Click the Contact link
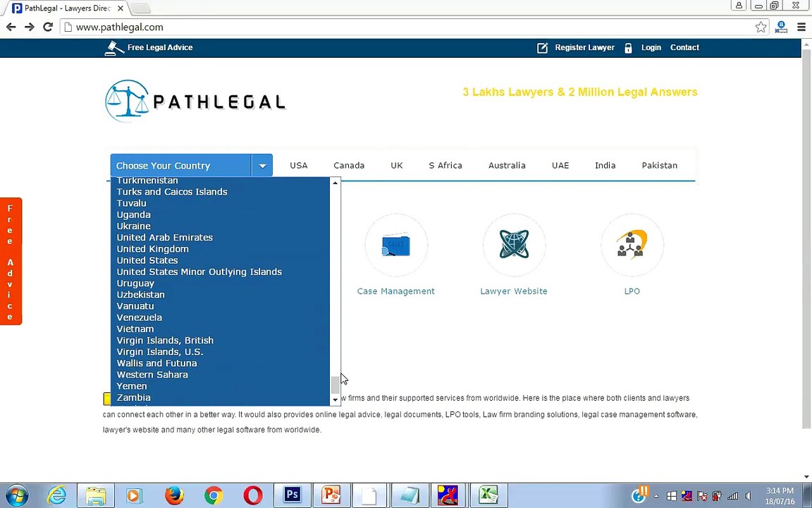This screenshot has width=812, height=508. coord(684,48)
